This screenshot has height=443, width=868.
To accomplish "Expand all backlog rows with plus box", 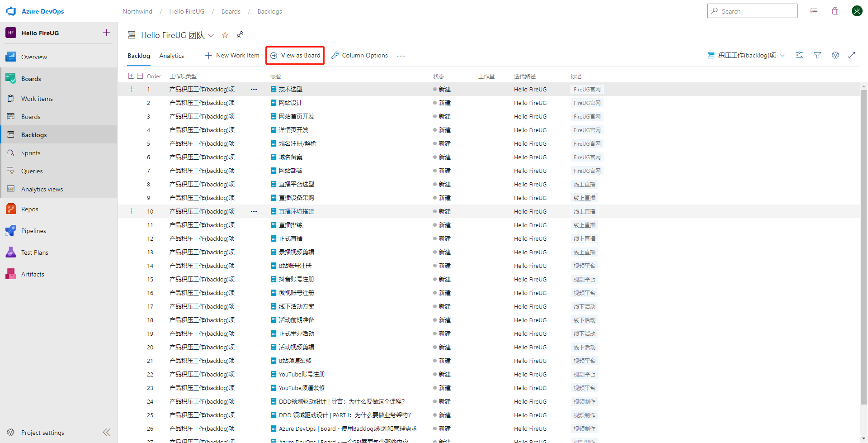I will tap(131, 76).
